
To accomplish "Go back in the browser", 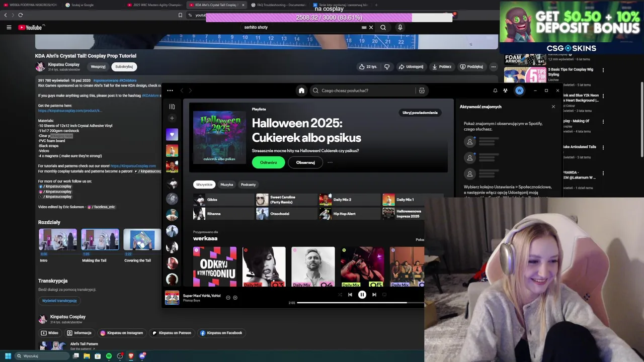I will point(6,15).
